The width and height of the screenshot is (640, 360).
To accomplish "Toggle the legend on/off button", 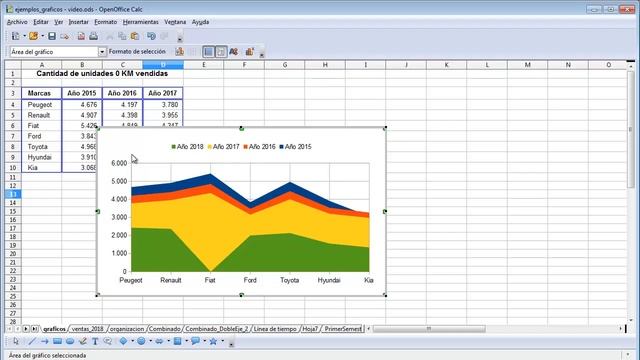I will coord(221,51).
